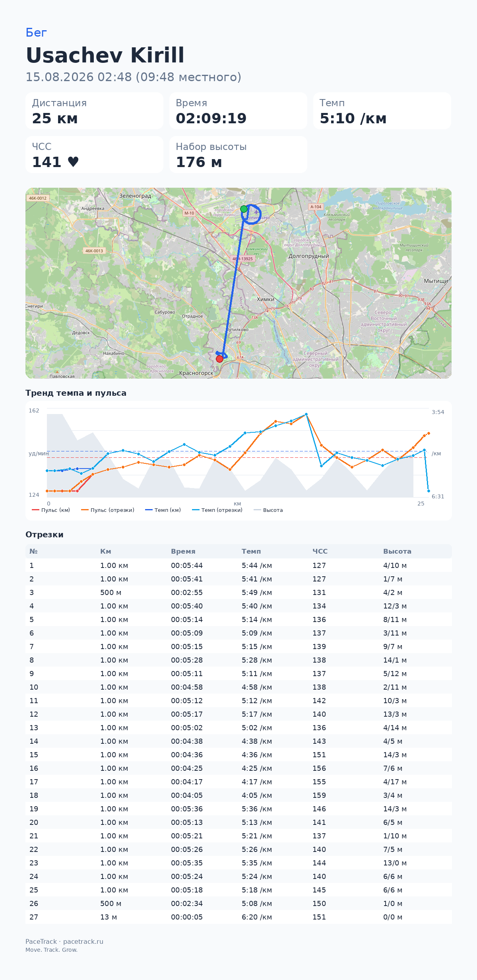This screenshot has width=477, height=980.
Task: Click the M-10 road sign on map
Action: [x=189, y=213]
